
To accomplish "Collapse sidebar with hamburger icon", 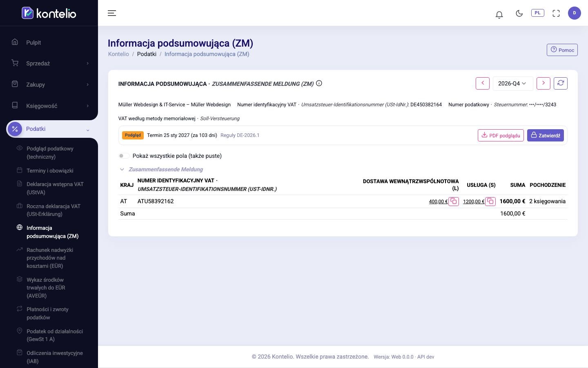I will [112, 13].
